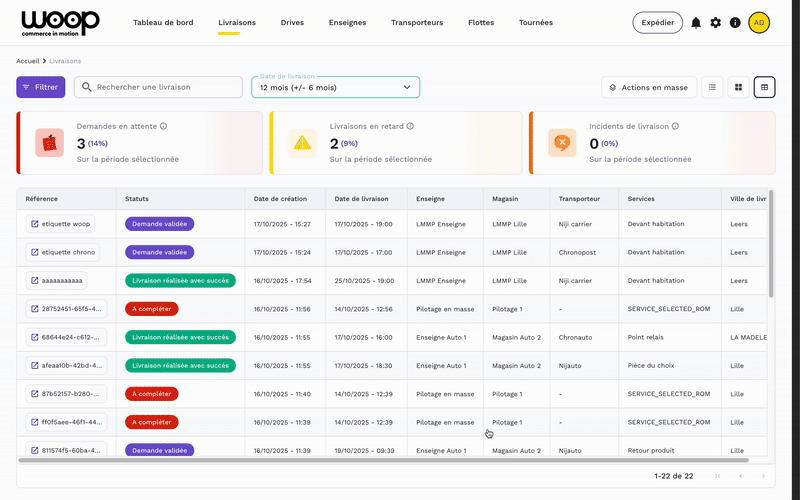Viewport: 800px width, 500px height.
Task: Open the Actions en masse menu
Action: (649, 87)
